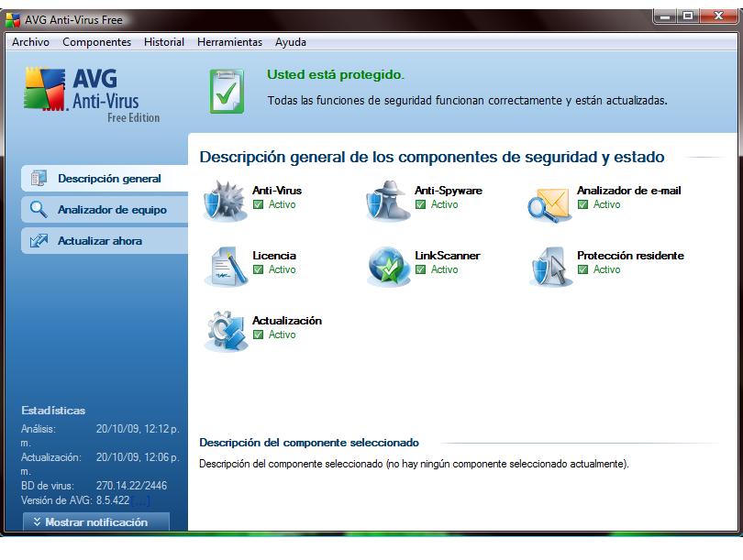Maximize the AVG window
This screenshot has width=743, height=560.
pos(688,16)
